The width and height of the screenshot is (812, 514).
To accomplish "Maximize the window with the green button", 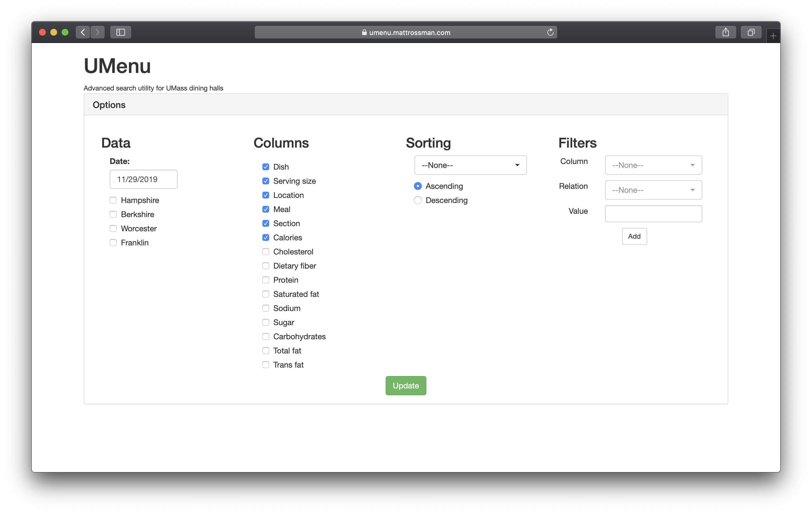I will pos(65,33).
